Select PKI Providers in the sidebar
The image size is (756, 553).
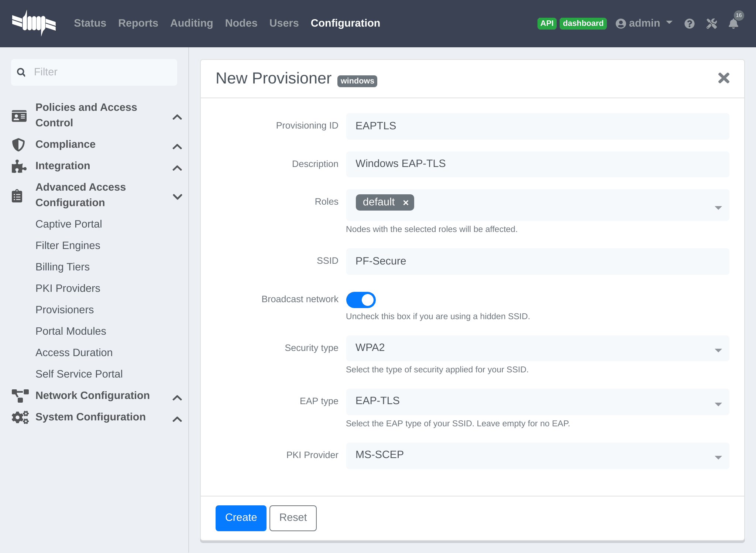click(x=68, y=288)
